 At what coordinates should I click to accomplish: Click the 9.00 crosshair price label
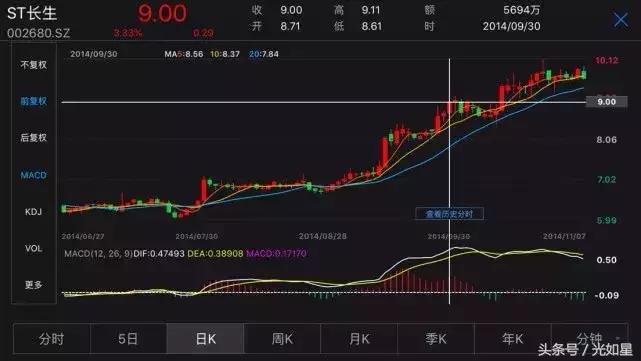tap(607, 101)
